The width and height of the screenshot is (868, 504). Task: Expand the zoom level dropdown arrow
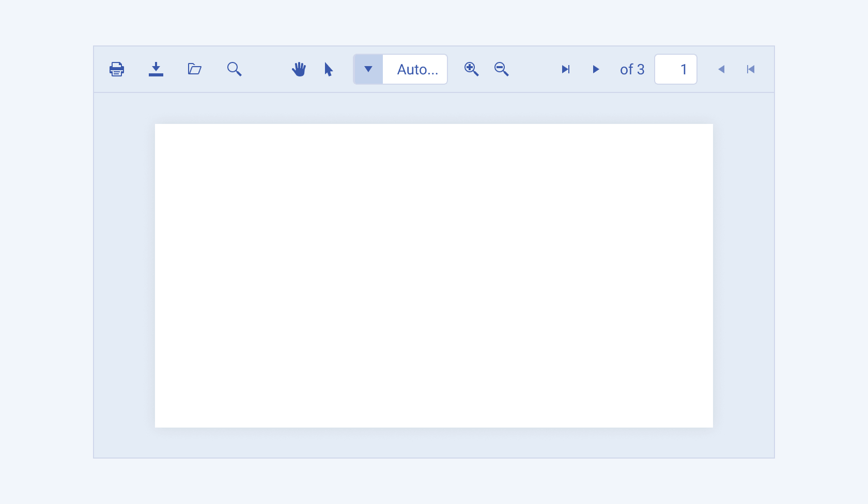point(368,69)
